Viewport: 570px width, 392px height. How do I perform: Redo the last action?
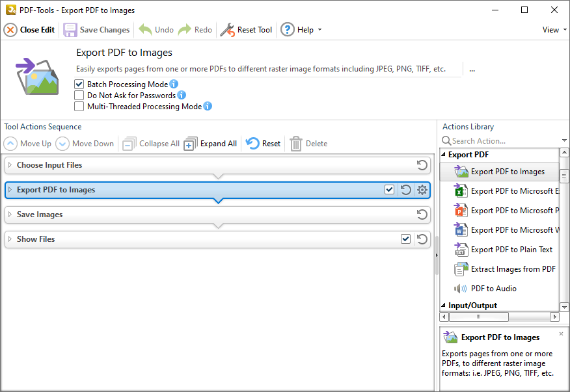195,30
